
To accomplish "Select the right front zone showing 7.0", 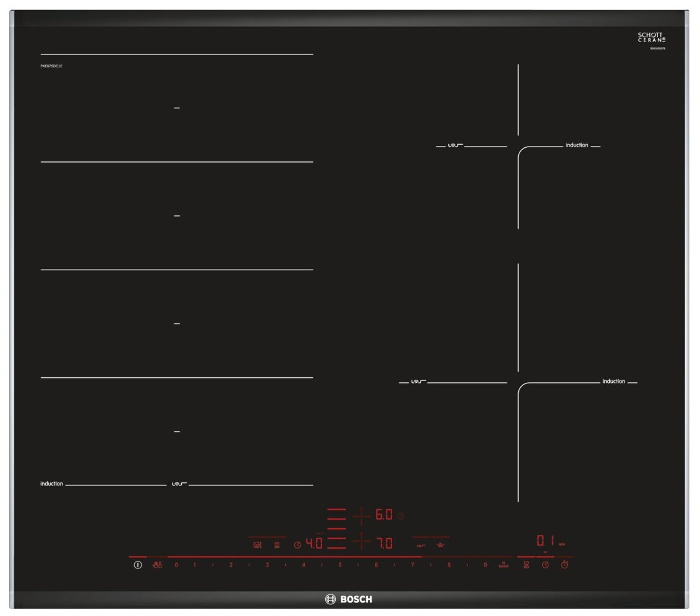I will 384,544.
